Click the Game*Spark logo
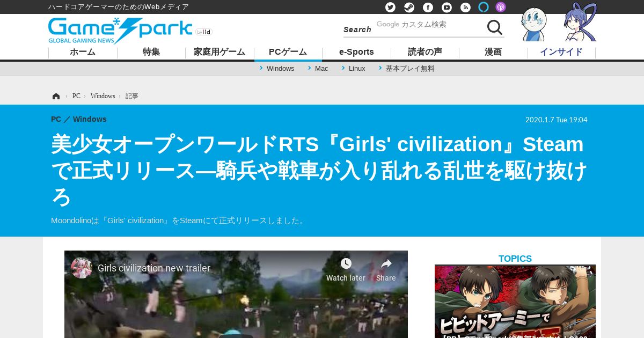Image resolution: width=644 pixels, height=338 pixels. [120, 31]
